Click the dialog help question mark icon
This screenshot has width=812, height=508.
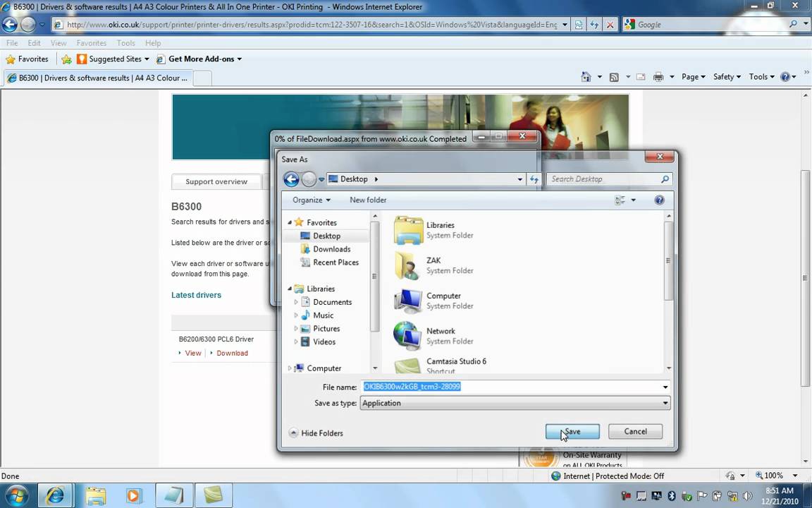pyautogui.click(x=659, y=200)
